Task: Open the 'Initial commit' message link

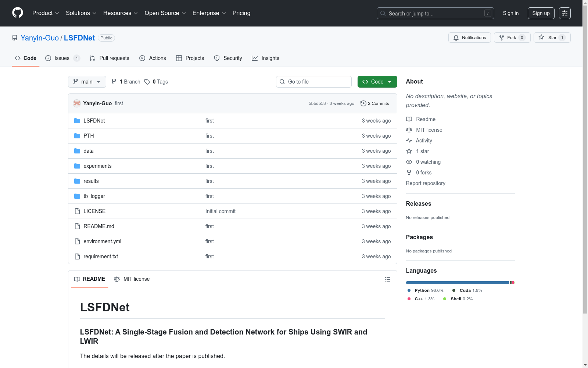Action: [x=220, y=211]
